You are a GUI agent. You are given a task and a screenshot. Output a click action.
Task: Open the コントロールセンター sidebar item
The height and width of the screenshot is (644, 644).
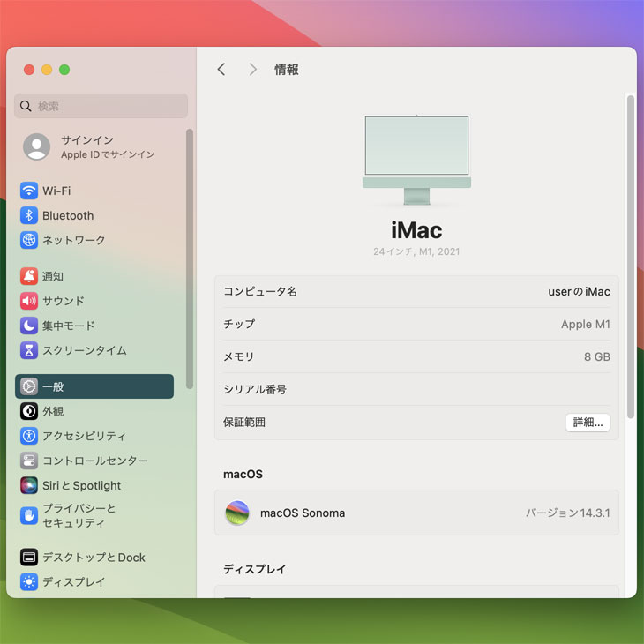coord(94,461)
